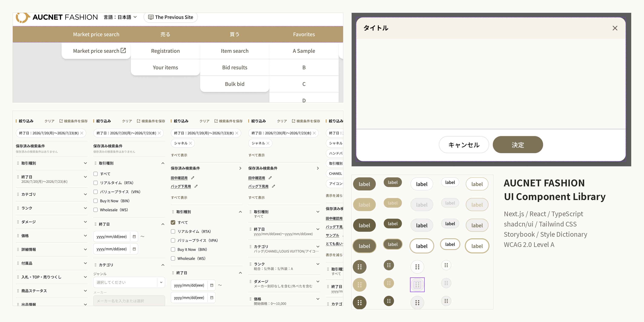The image size is (644, 322).
Task: Tick Wholesale (WS) in list with unchecked すべて
Action: (95, 210)
